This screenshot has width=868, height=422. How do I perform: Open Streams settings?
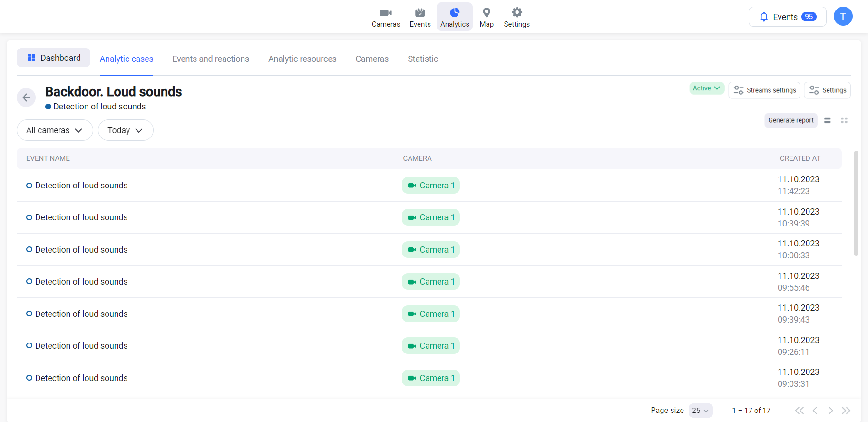(x=764, y=90)
